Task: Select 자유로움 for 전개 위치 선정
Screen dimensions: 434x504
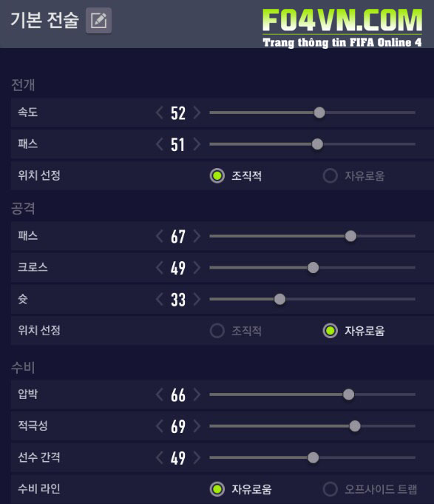Action: (x=330, y=176)
